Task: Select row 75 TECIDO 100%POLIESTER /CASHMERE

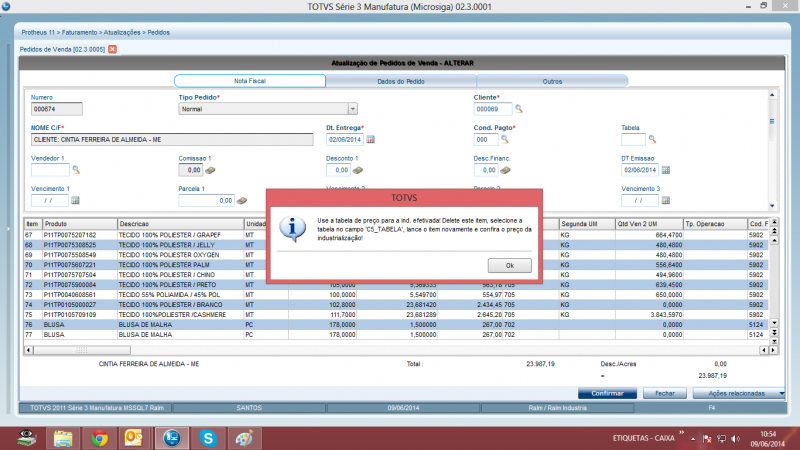Action: pos(396,315)
